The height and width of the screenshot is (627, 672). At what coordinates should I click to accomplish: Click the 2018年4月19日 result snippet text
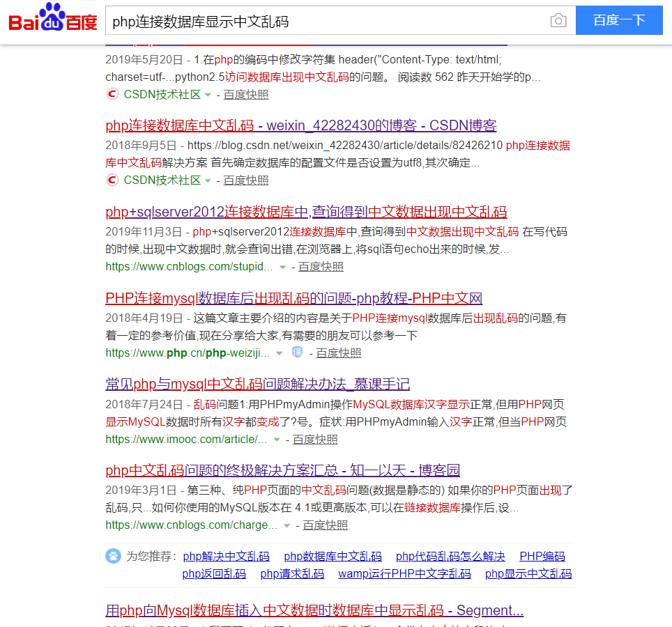[336, 327]
